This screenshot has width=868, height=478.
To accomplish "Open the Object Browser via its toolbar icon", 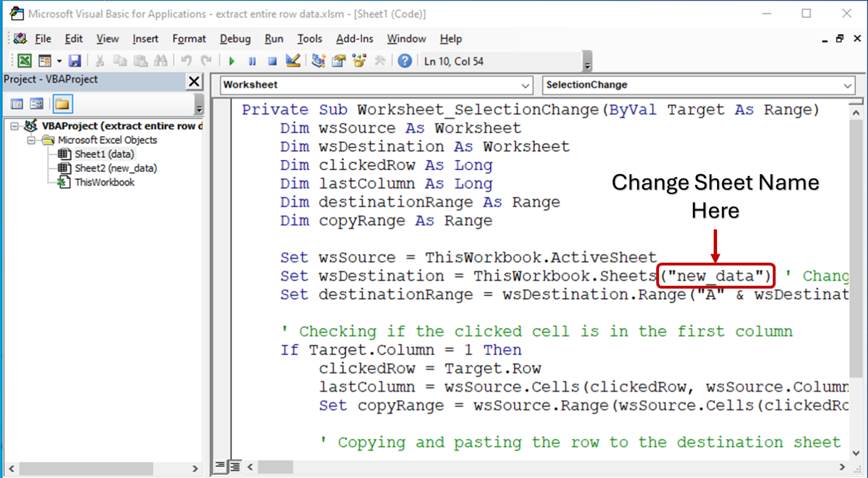I will [x=359, y=61].
